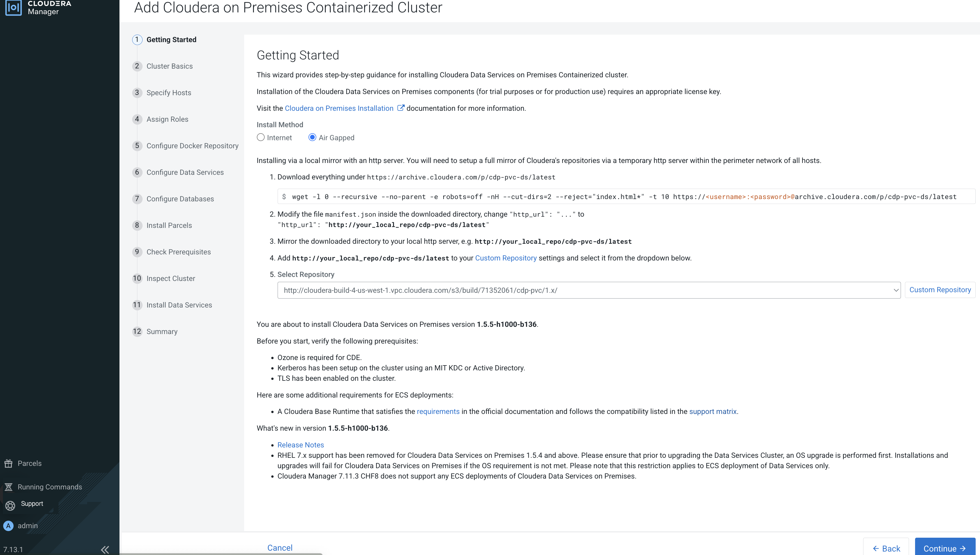Collapse the sidebar with double-chevron icon

click(105, 549)
